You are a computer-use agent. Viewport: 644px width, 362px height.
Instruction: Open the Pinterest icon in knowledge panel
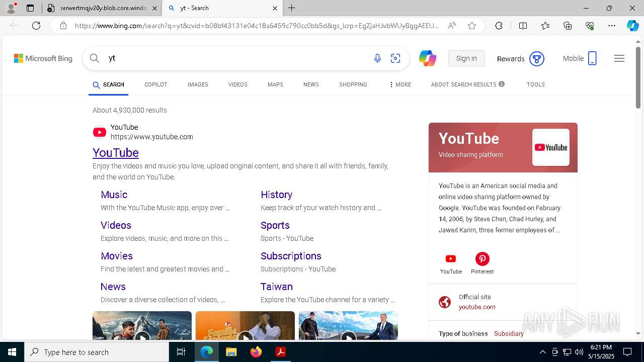point(482,259)
